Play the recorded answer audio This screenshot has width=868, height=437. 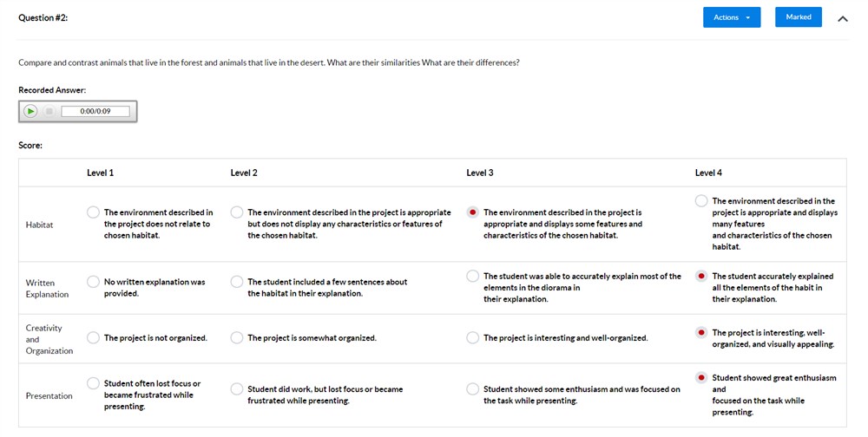click(x=30, y=111)
